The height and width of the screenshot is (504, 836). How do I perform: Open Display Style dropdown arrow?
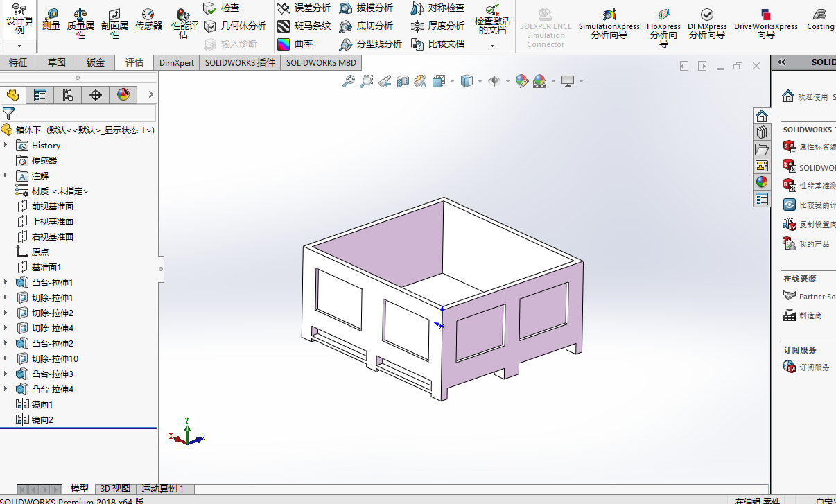coord(480,82)
